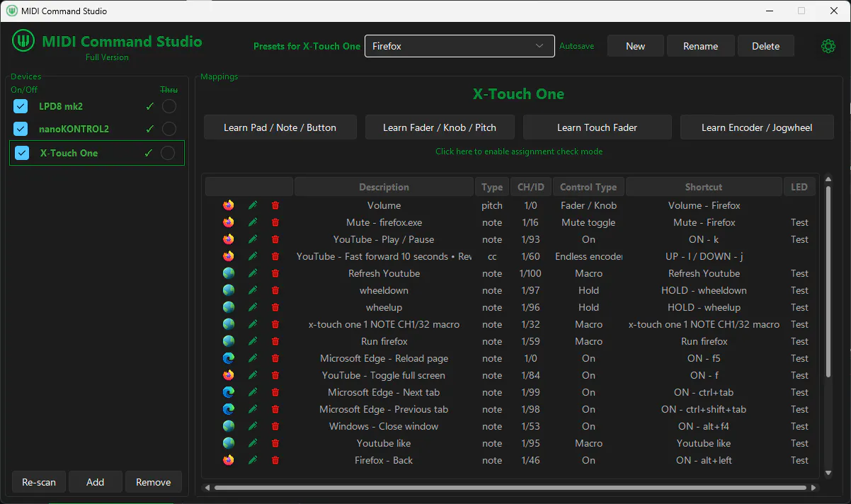Edit the Volume mapping with pencil icon
This screenshot has width=851, height=504.
click(x=253, y=205)
